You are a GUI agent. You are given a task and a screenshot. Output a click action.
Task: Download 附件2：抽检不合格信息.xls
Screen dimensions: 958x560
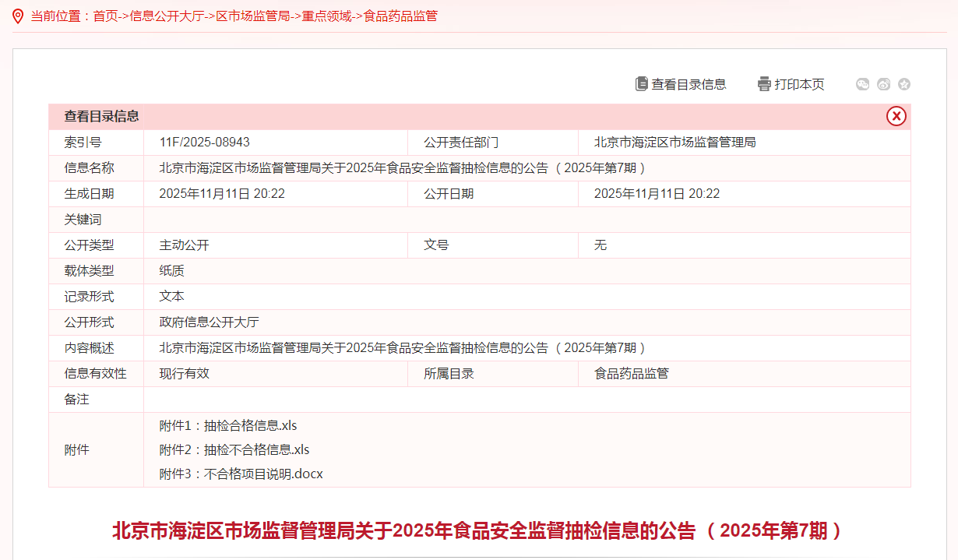[234, 449]
